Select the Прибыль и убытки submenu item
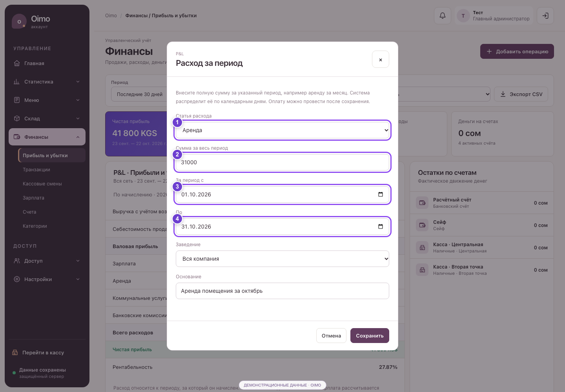 pos(52,155)
